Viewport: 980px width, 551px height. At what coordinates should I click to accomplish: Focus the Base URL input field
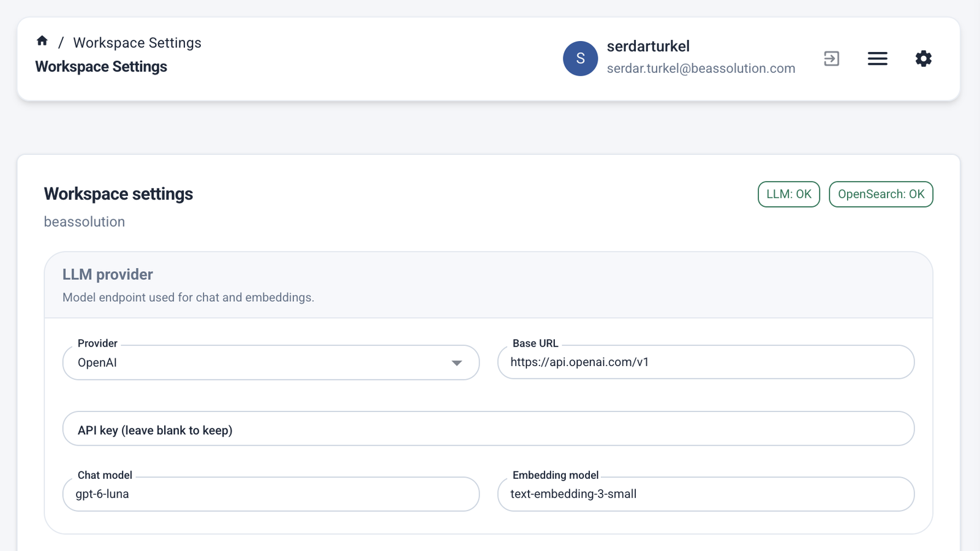pos(706,362)
